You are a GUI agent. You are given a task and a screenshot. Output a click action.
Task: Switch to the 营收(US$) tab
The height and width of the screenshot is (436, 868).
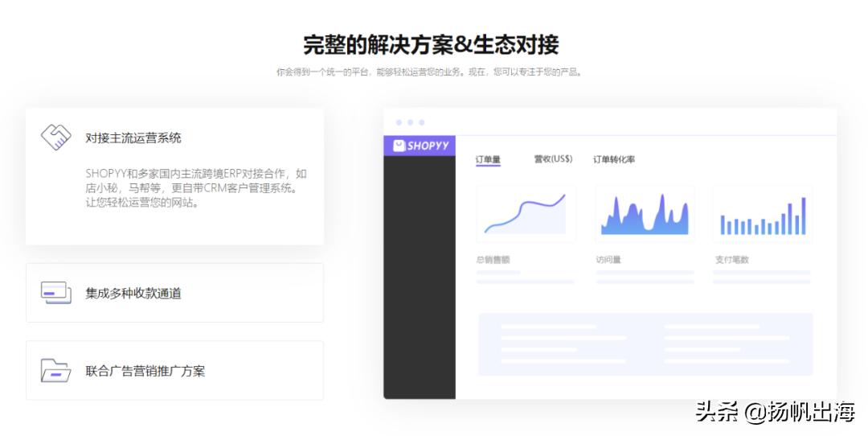pyautogui.click(x=553, y=159)
